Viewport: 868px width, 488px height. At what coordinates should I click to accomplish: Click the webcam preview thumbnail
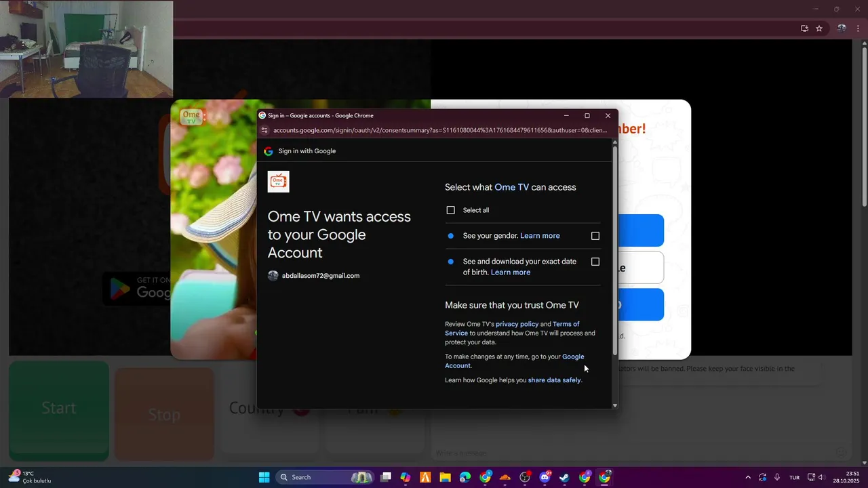(x=87, y=49)
